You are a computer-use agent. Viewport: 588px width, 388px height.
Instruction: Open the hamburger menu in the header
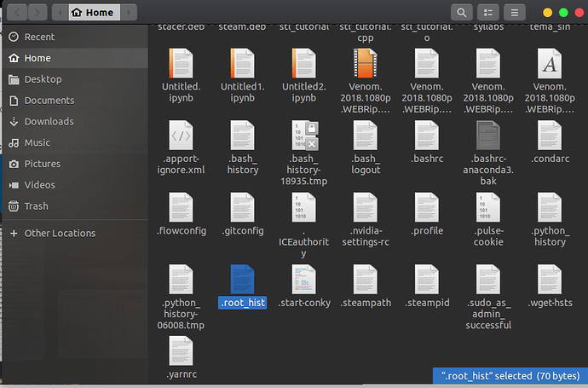[514, 13]
